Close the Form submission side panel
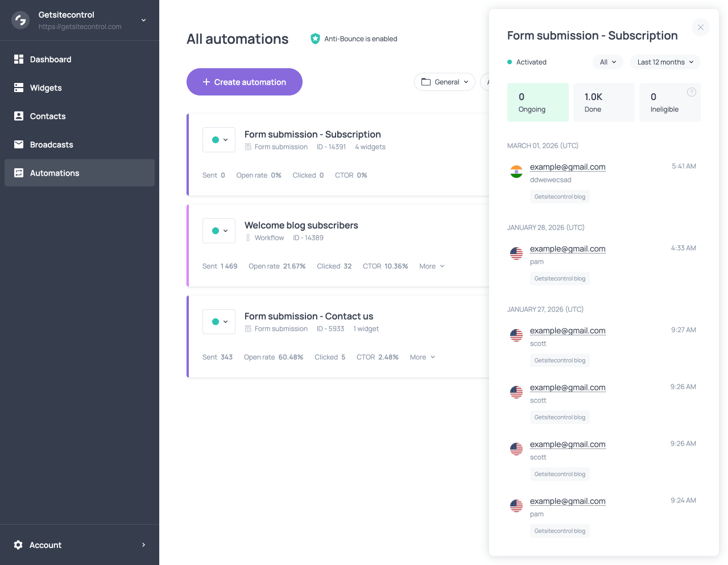728x565 pixels. (700, 27)
